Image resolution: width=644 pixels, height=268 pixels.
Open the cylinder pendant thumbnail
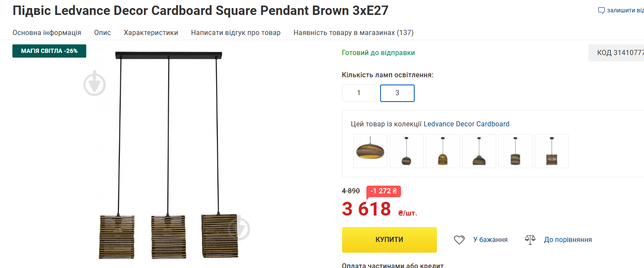point(515,151)
